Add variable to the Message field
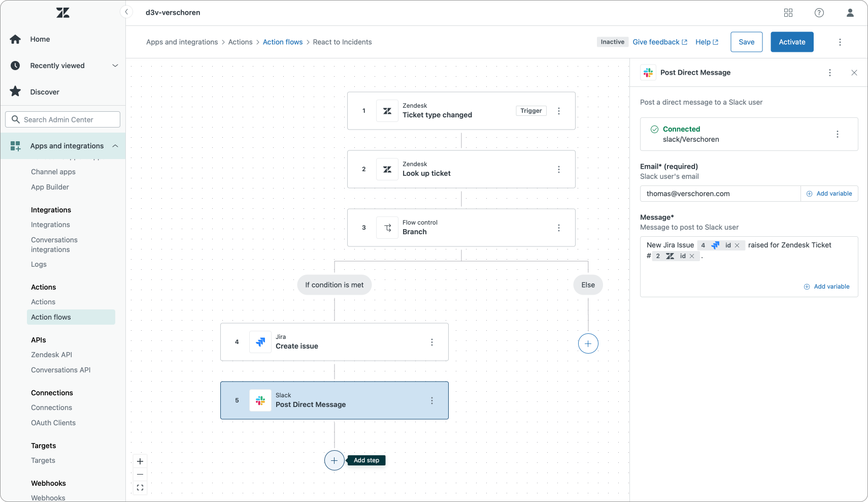The width and height of the screenshot is (868, 502). 827,287
